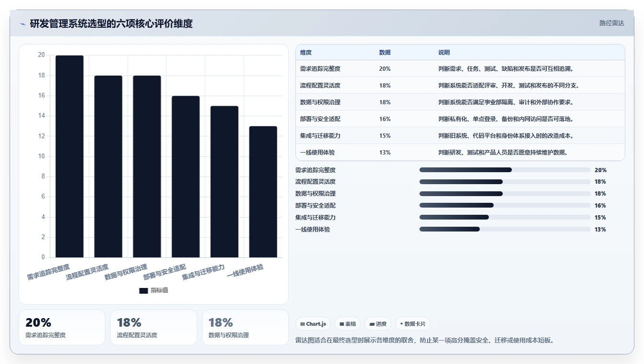Screen dimensions: 644x364
Task: Click the 一线使用体验 x-axis label in the chart
Action: click(x=245, y=270)
